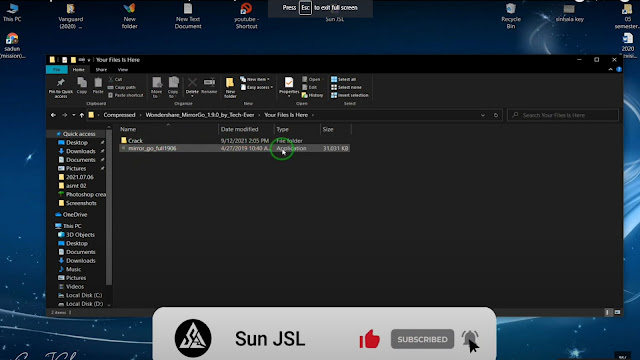Click This PC in navigation pane
The width and height of the screenshot is (640, 360).
[x=72, y=226]
